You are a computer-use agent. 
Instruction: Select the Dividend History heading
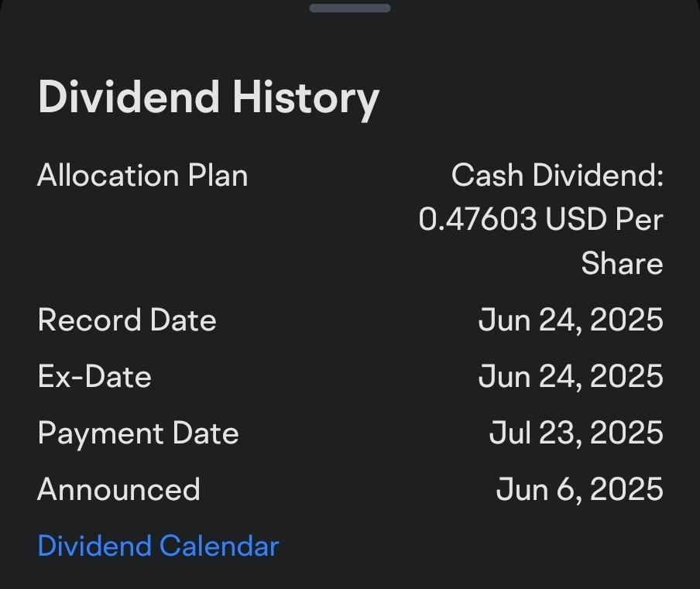pos(208,98)
